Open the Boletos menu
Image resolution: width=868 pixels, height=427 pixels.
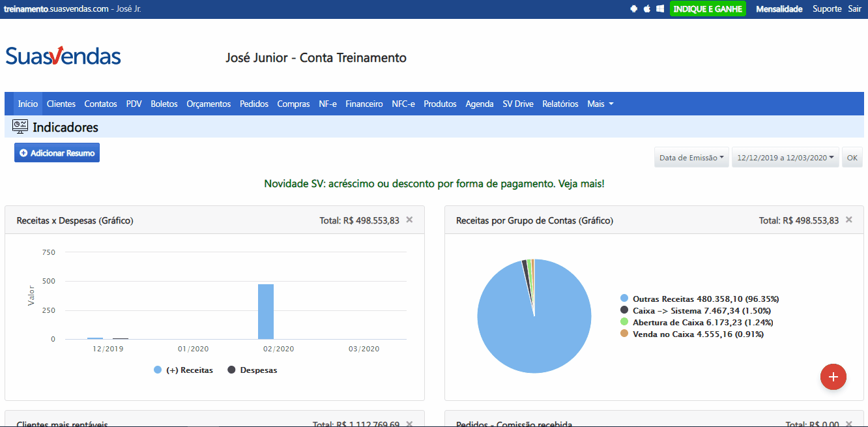[164, 104]
